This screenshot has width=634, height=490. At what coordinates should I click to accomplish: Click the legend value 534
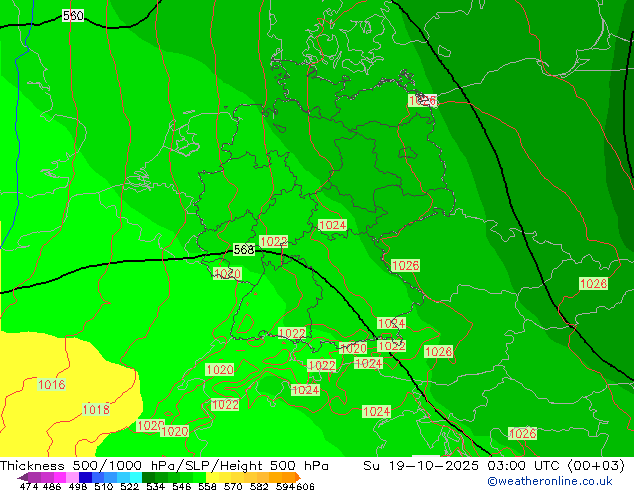[x=155, y=486]
